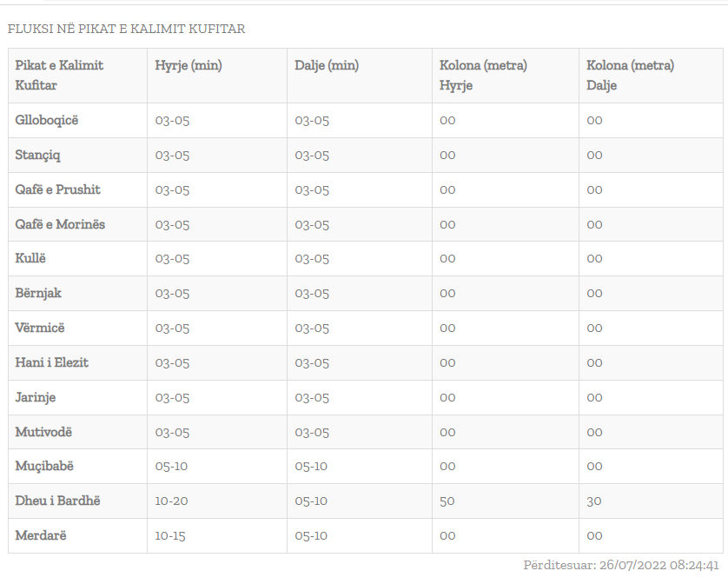
Task: Click the Kullë border crossing name
Action: click(x=32, y=259)
